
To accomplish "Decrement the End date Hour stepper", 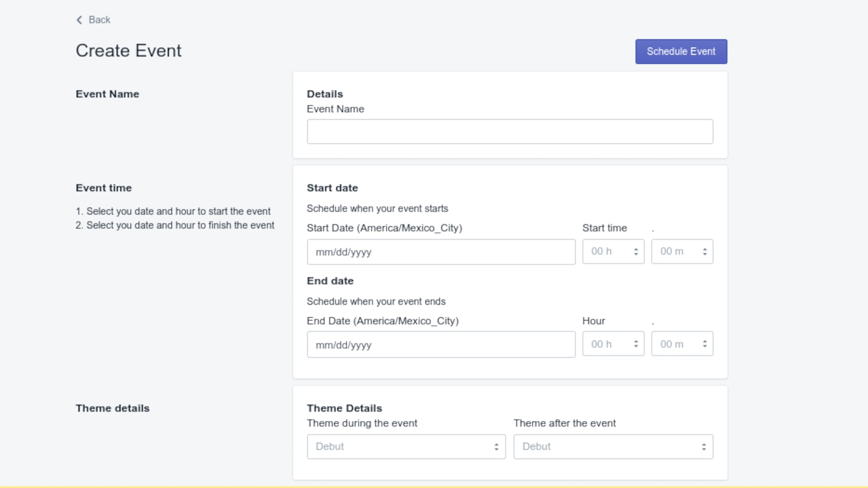I will 636,346.
